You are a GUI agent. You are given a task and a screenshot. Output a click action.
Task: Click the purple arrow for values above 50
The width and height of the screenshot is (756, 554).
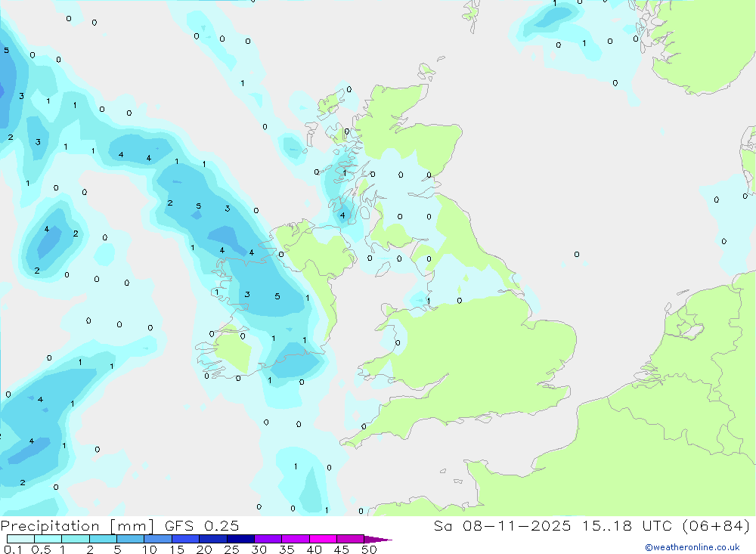click(x=377, y=540)
